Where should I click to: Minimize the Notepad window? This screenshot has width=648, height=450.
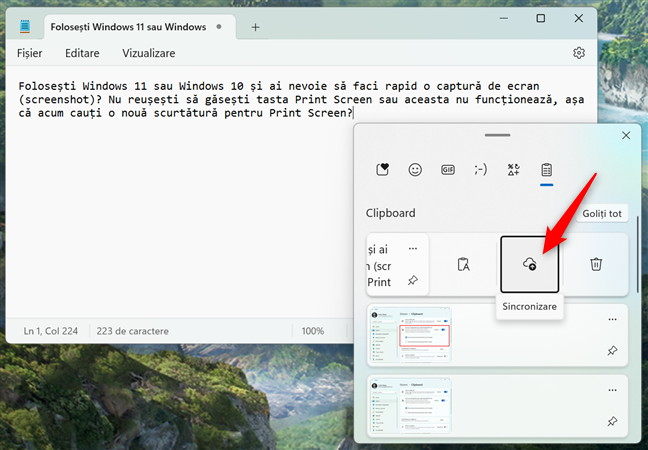coord(503,18)
